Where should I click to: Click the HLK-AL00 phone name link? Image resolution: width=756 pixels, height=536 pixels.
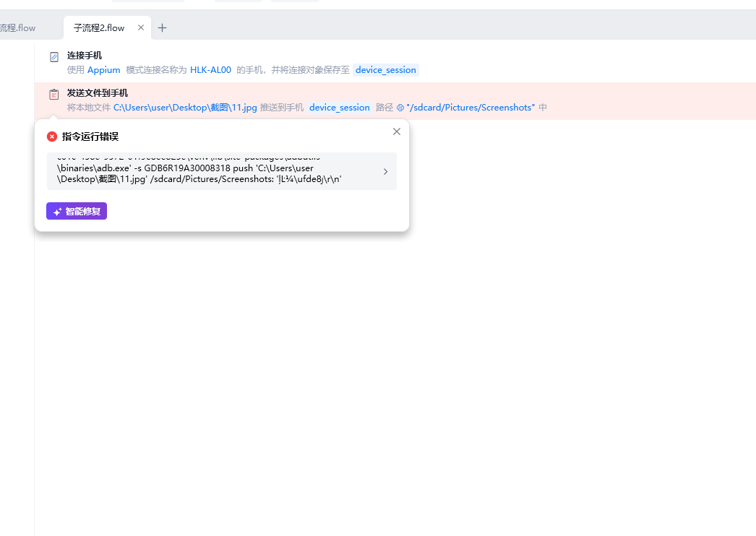211,70
